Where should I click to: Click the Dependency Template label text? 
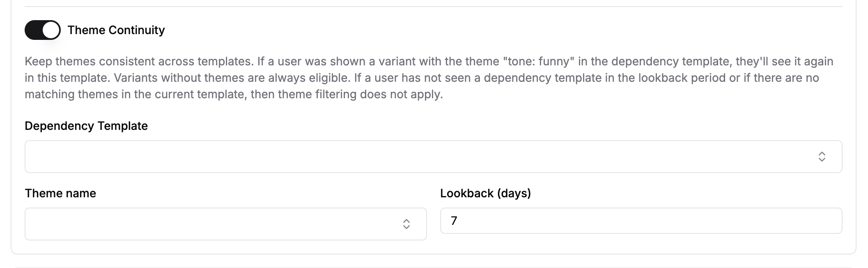87,126
